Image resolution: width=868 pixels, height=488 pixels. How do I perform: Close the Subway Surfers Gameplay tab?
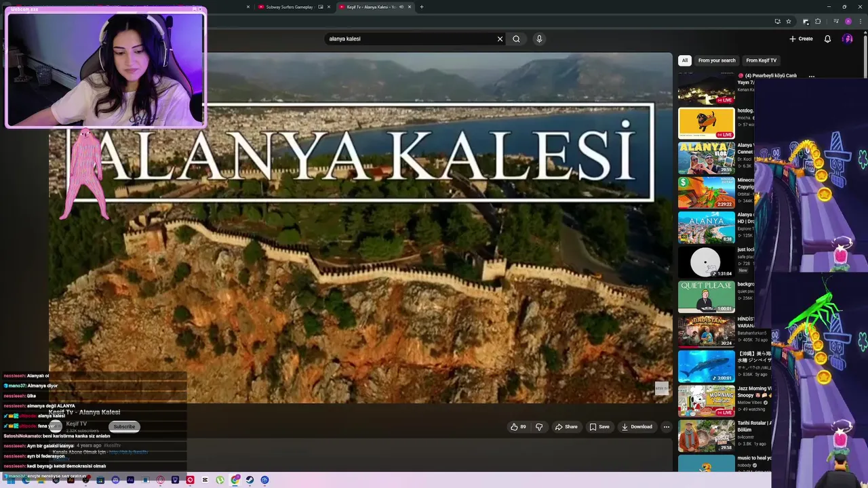coord(329,7)
